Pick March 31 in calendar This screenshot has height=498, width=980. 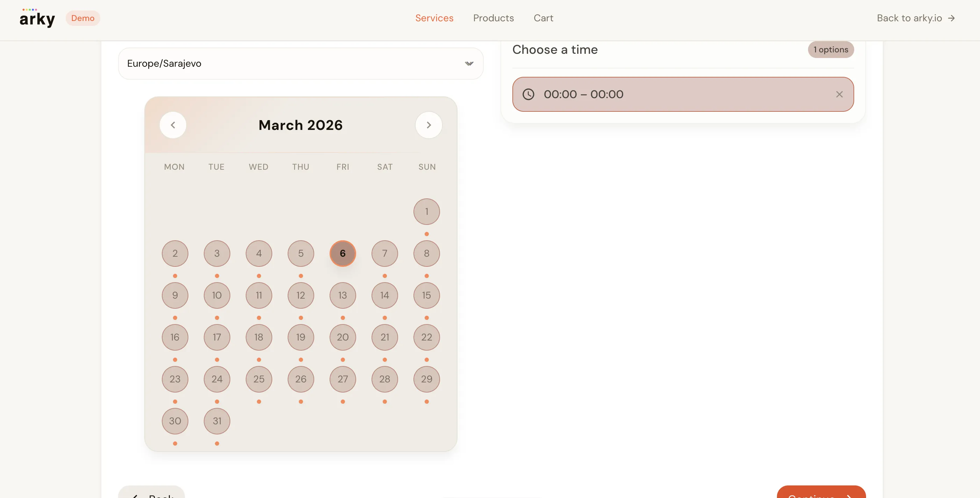click(x=217, y=421)
